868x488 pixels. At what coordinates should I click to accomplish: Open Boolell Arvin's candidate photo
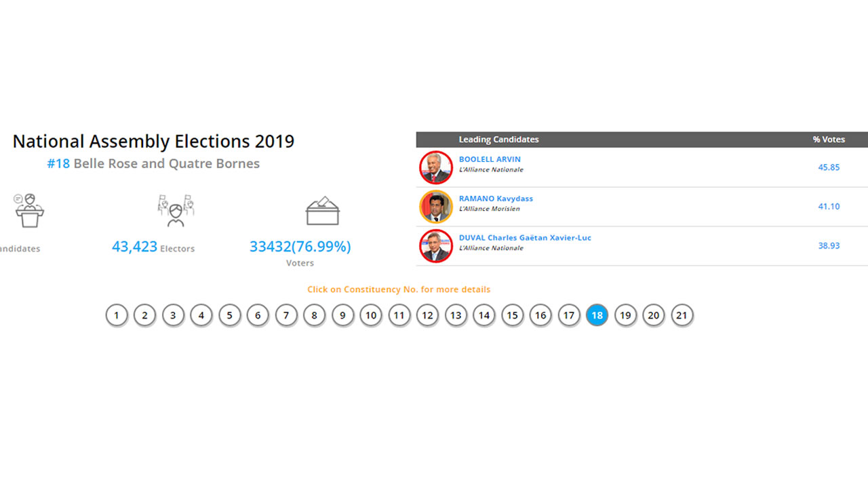click(x=436, y=167)
